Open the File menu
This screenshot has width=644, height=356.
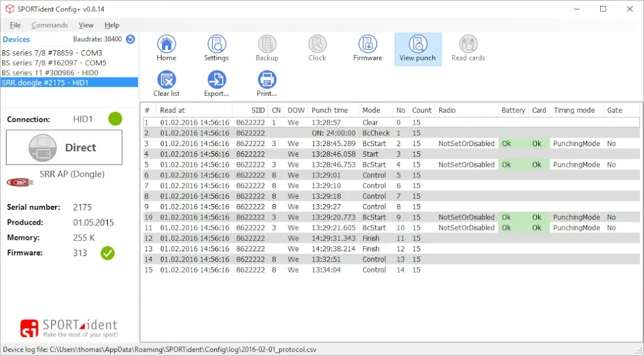(15, 25)
